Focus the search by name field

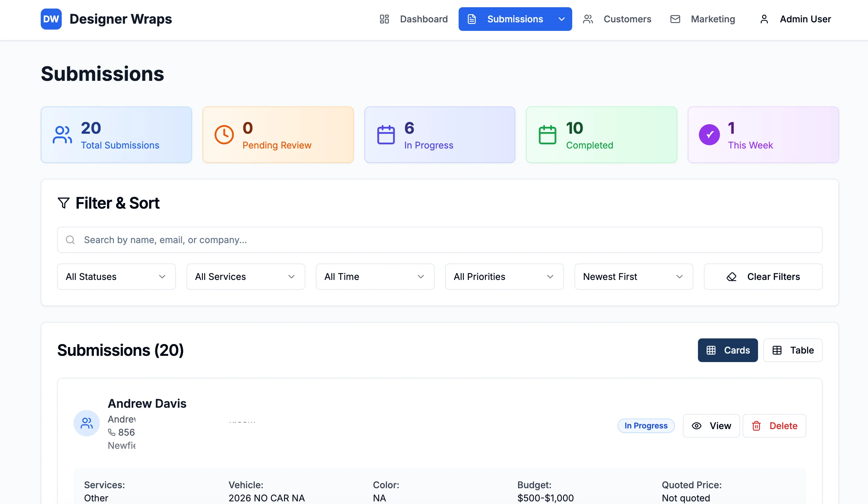(x=440, y=240)
